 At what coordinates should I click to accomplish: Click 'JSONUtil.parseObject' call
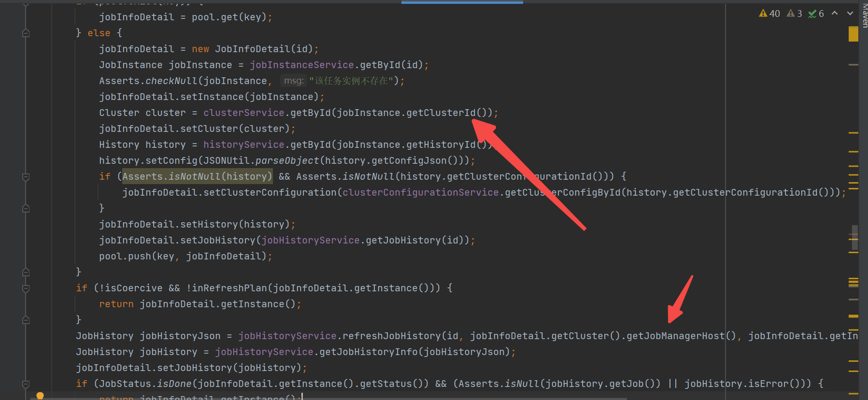point(261,160)
